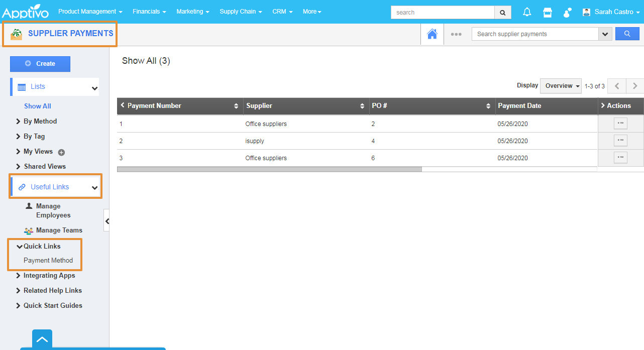Click the up-arrow tab at the bottom left

(x=42, y=339)
